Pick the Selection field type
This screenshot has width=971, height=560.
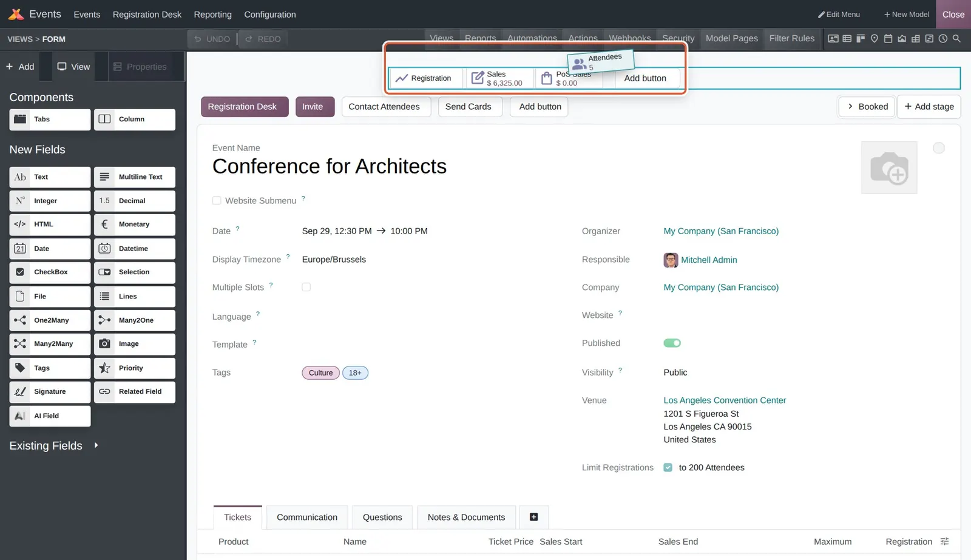point(135,272)
